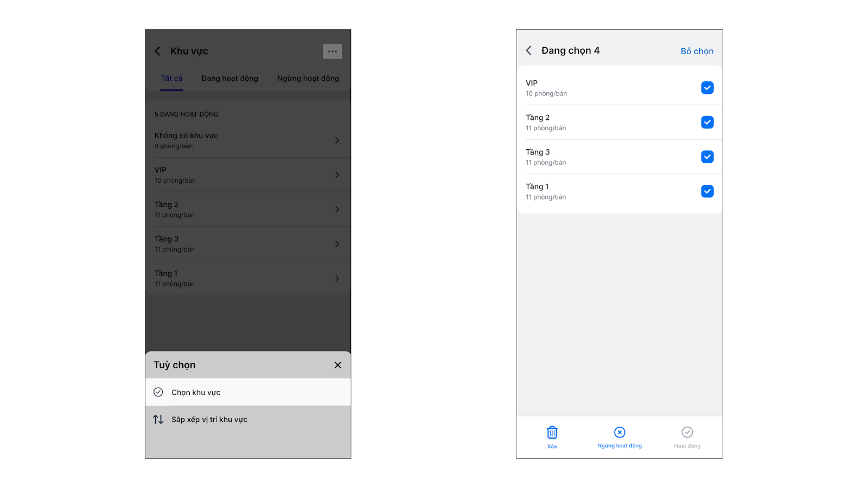The width and height of the screenshot is (868, 488).
Task: Click VIP name in the selection list
Action: (x=532, y=83)
